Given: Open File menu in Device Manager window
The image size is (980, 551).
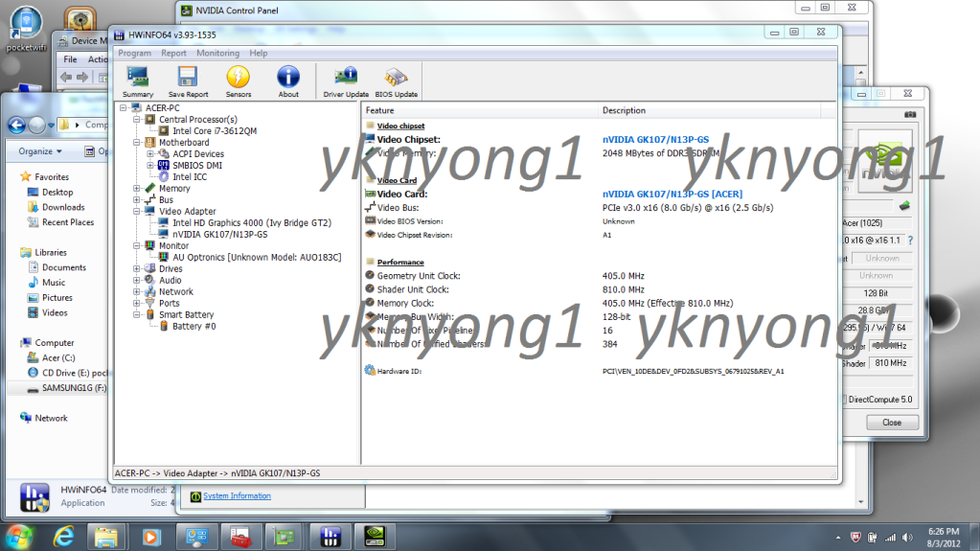Looking at the screenshot, I should coord(70,59).
